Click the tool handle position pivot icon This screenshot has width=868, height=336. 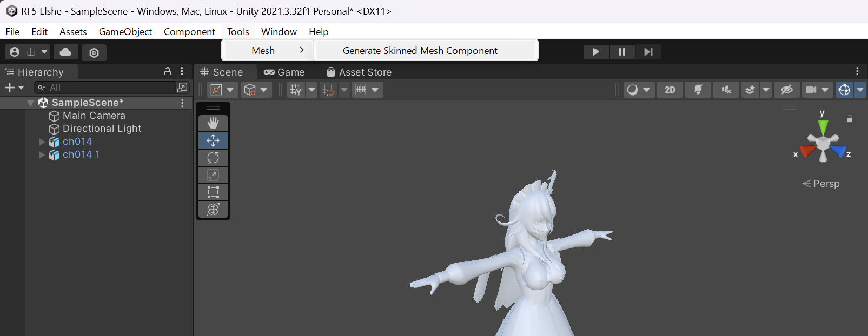[x=216, y=90]
